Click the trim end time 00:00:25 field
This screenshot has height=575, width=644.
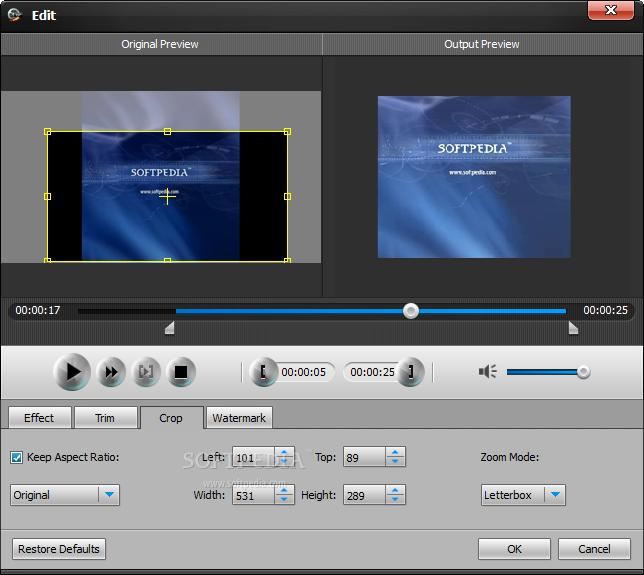(372, 372)
